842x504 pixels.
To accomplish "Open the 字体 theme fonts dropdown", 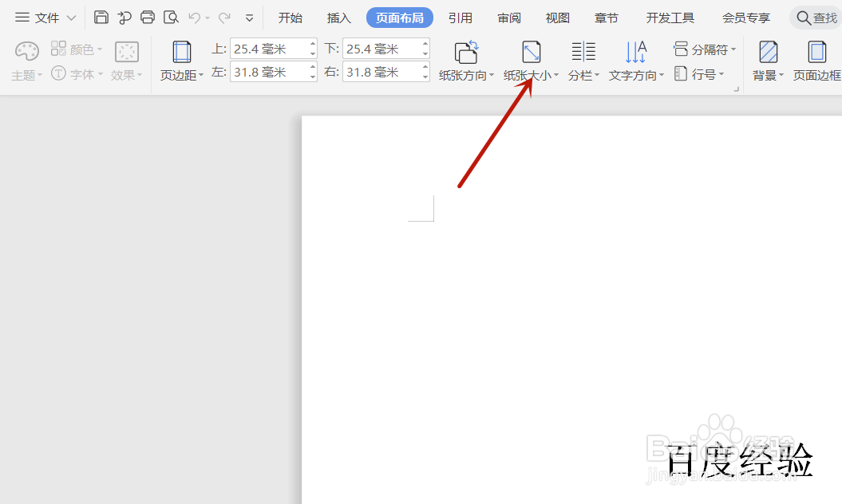I will coord(77,73).
